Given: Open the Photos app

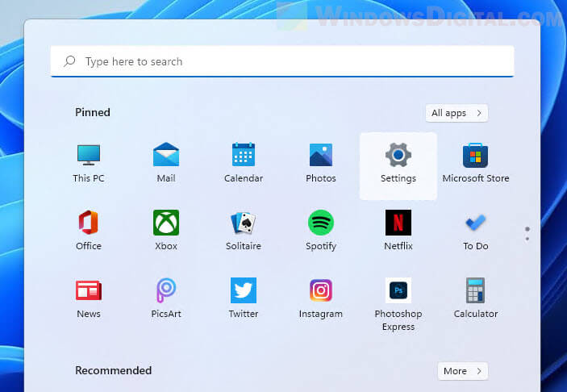Looking at the screenshot, I should click(321, 163).
